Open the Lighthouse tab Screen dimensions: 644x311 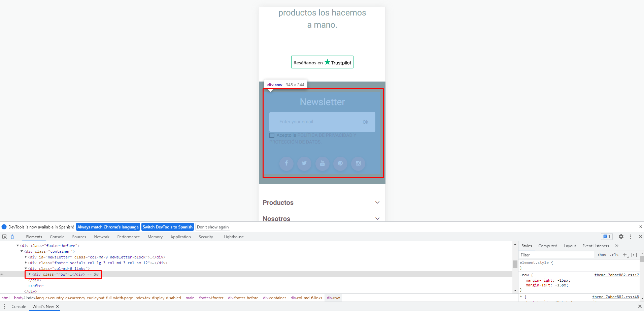(234, 237)
